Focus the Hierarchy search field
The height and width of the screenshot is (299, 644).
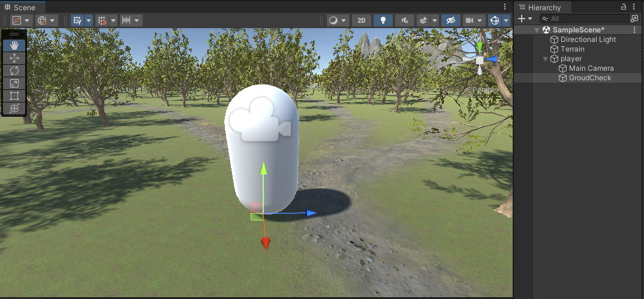click(584, 19)
